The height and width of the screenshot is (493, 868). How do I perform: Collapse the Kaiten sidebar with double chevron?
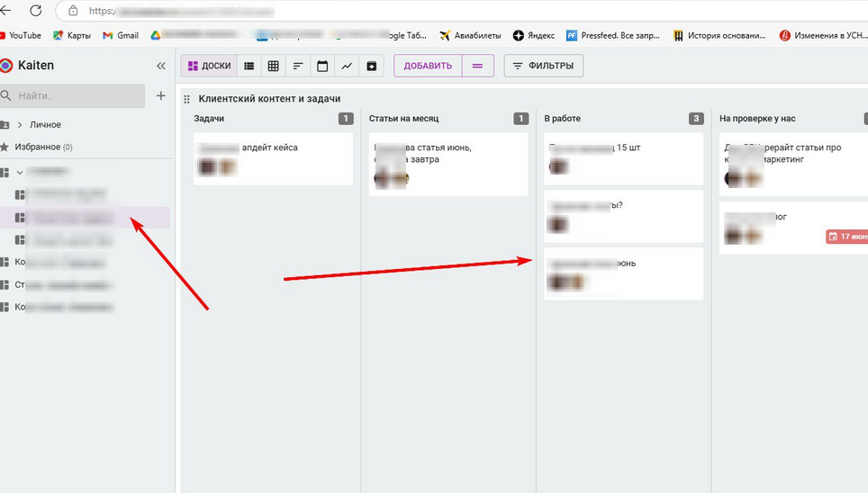coord(161,66)
